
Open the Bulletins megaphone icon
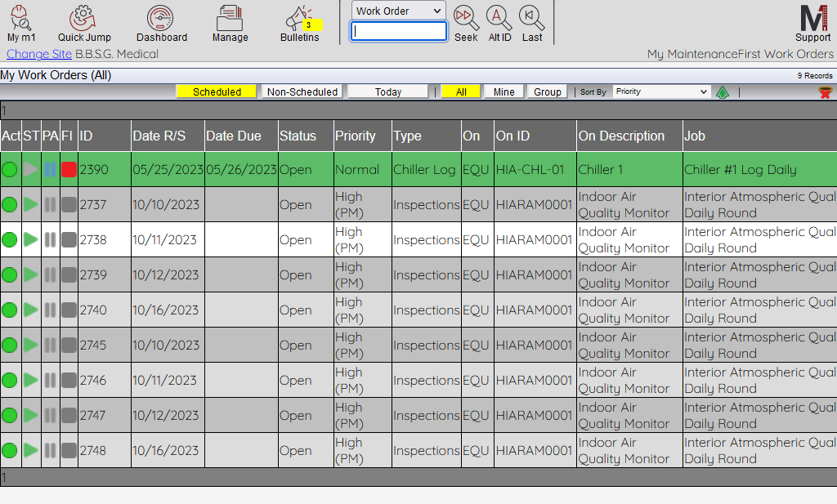[299, 18]
